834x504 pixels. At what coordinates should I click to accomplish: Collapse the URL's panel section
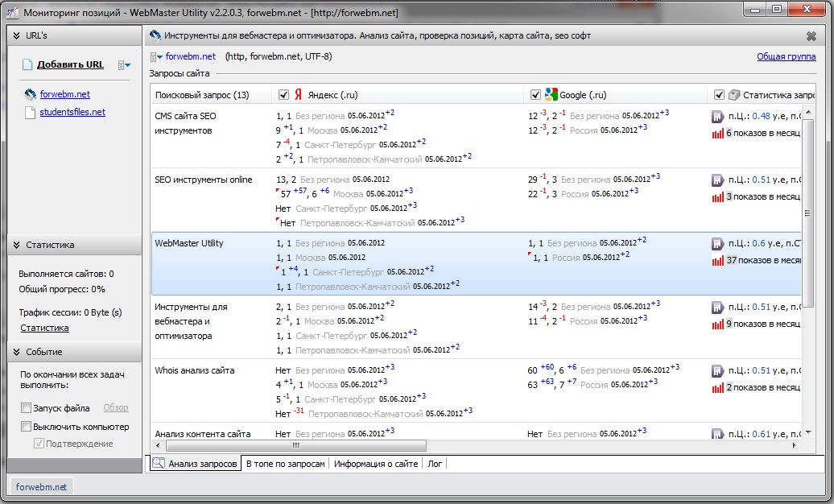[x=14, y=36]
